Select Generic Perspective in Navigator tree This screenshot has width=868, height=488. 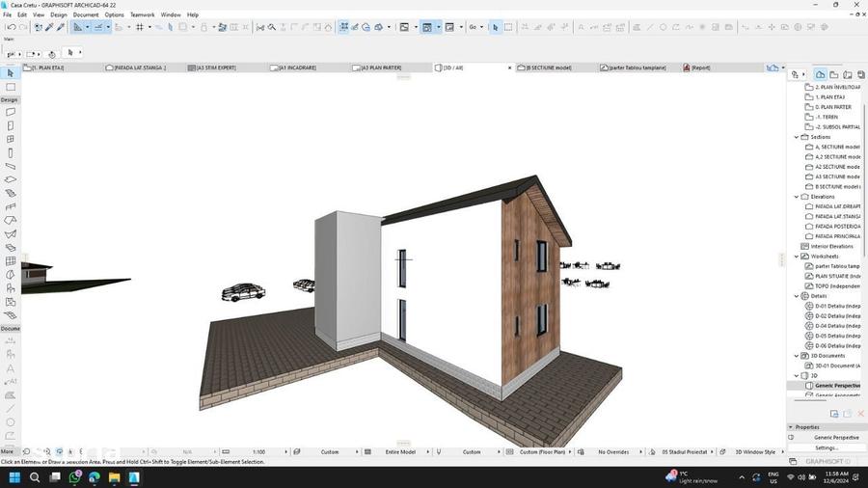tap(837, 386)
